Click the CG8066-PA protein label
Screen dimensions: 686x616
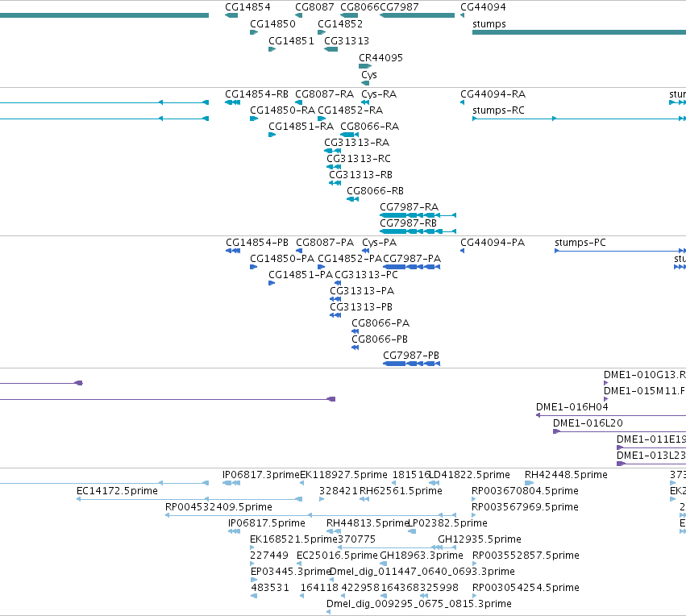coord(380,323)
